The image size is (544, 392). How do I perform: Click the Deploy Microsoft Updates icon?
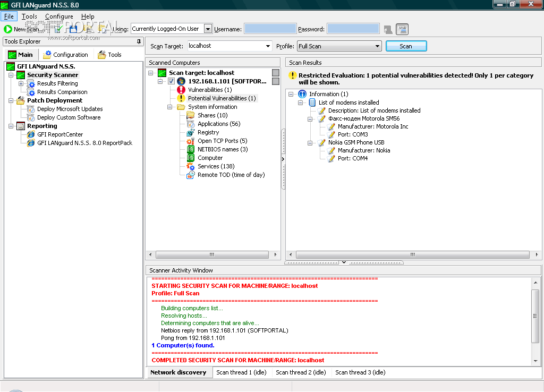point(31,109)
